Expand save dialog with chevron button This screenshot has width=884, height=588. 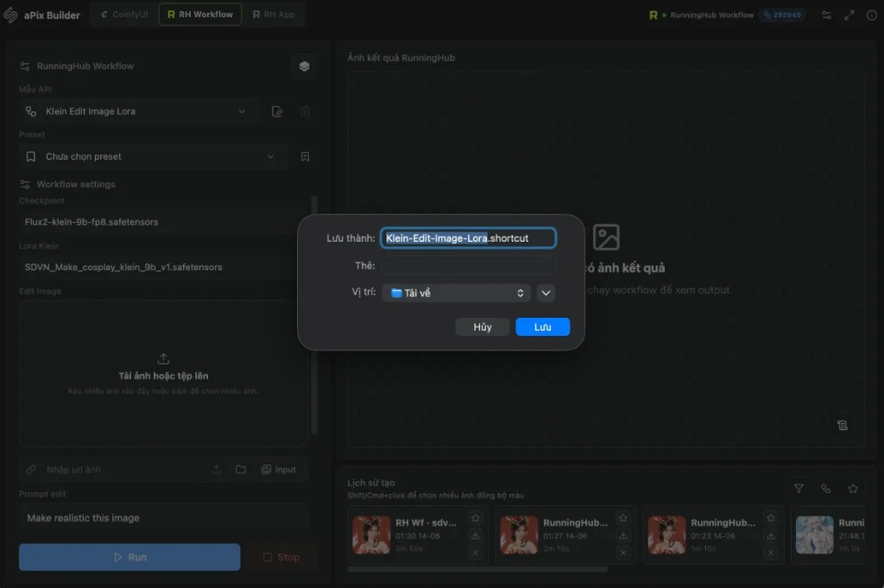coord(546,293)
